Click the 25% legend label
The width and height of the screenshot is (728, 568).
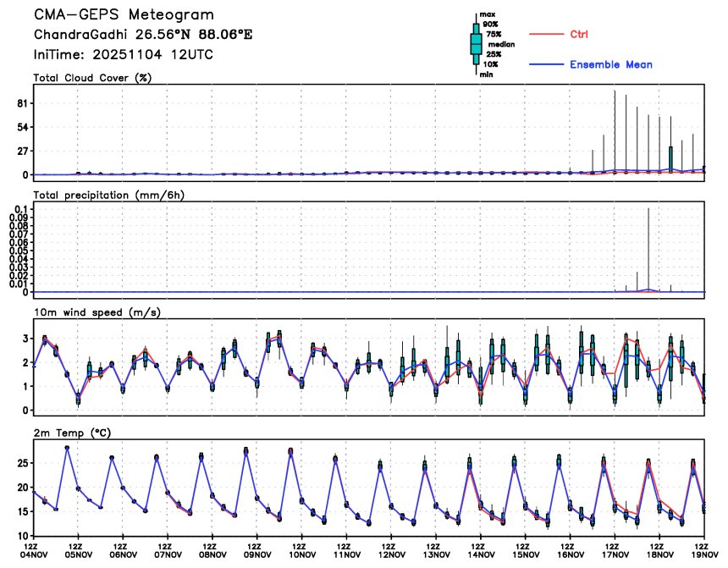click(x=494, y=54)
